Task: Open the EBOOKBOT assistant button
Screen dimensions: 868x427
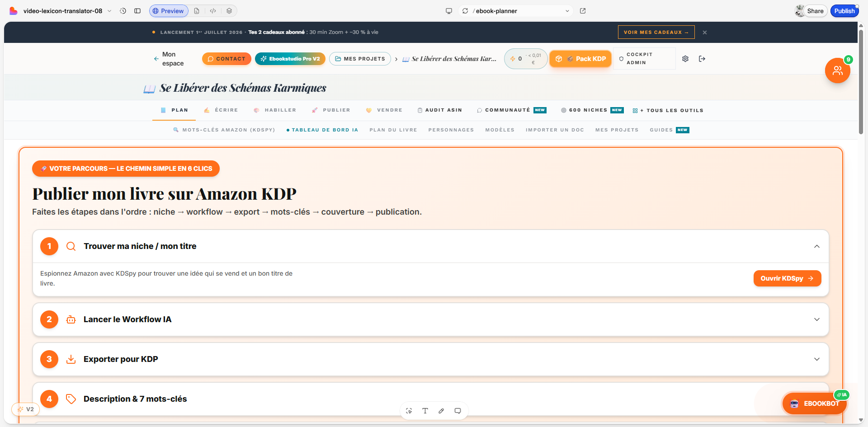Action: [815, 404]
